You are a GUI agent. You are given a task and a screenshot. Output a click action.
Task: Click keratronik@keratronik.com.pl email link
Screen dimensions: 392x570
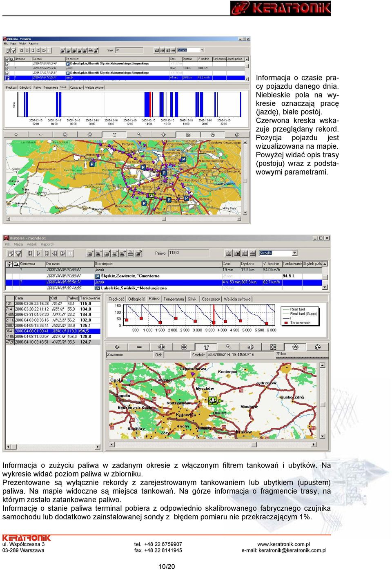(x=292, y=550)
